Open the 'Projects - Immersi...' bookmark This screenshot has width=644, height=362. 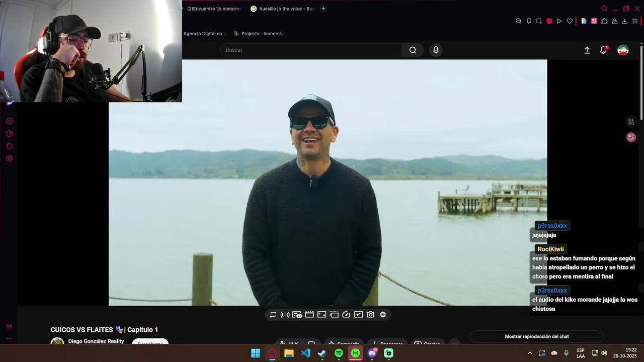pos(259,34)
